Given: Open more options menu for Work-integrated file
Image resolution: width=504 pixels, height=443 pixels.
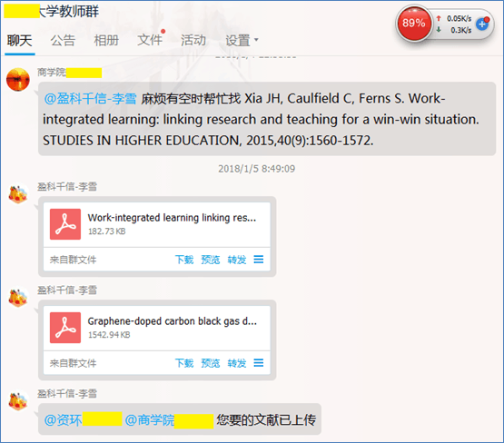Looking at the screenshot, I should pos(259,260).
